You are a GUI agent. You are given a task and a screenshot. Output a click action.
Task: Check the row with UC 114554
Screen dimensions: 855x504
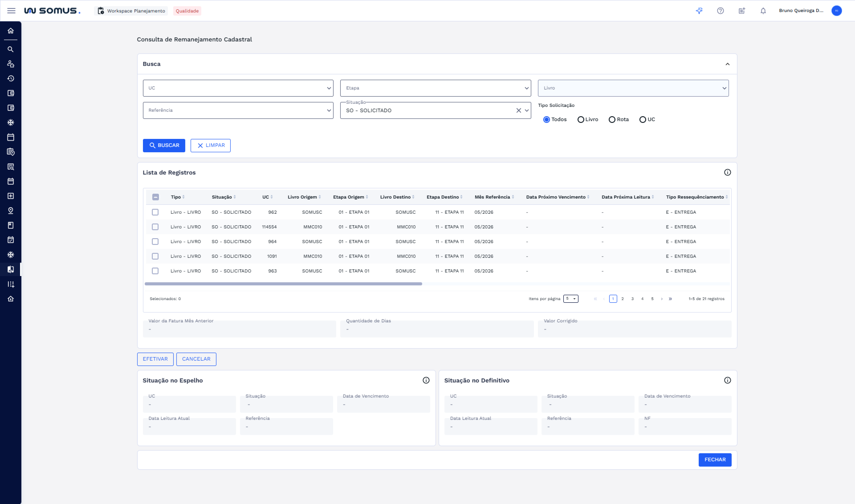[x=155, y=227]
